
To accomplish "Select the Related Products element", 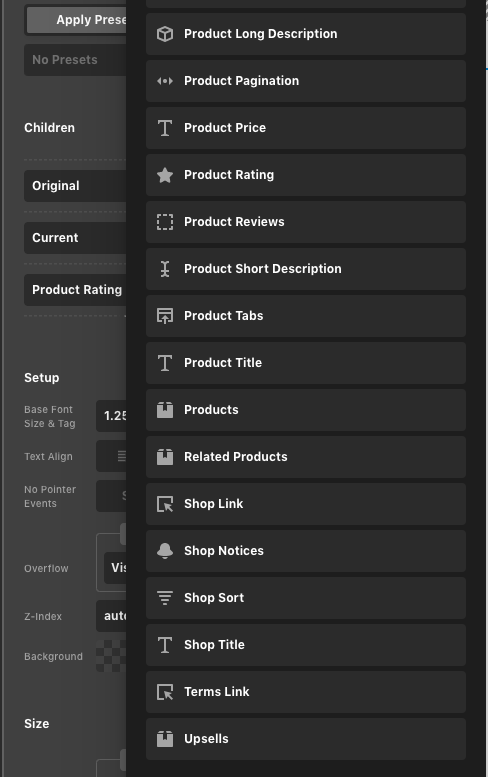I will click(306, 457).
